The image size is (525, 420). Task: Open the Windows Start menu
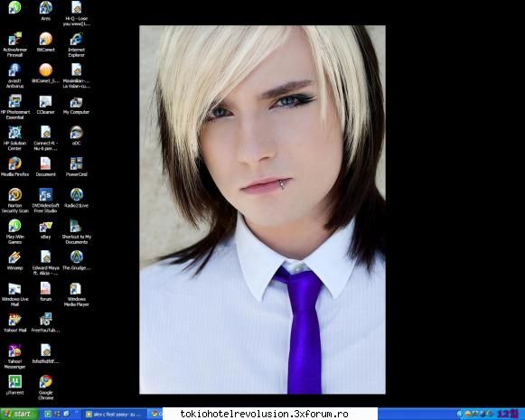[x=19, y=414]
